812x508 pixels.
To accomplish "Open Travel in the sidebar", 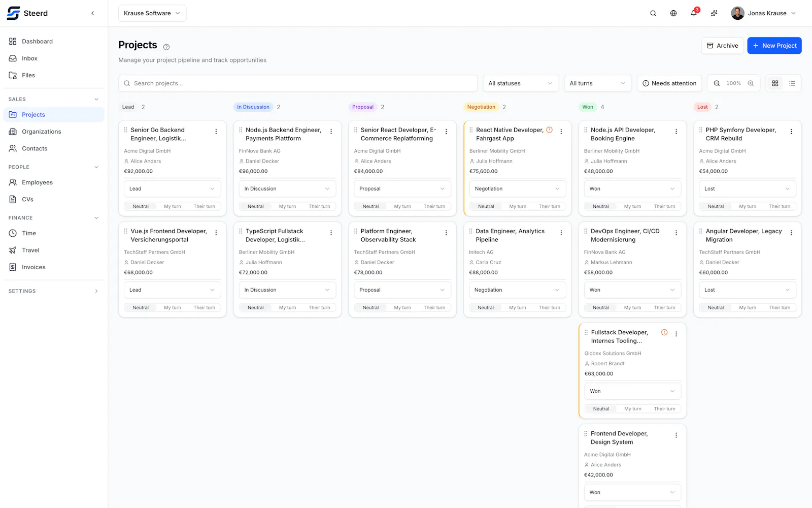I will 54,250.
